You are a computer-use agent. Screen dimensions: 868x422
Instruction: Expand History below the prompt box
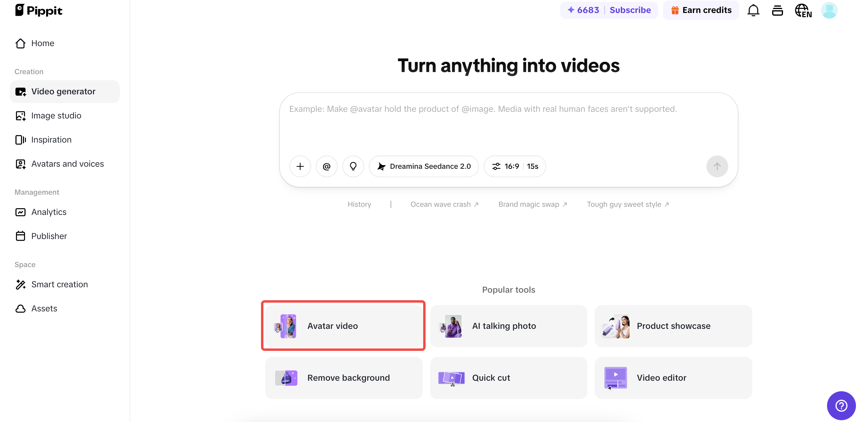click(359, 204)
